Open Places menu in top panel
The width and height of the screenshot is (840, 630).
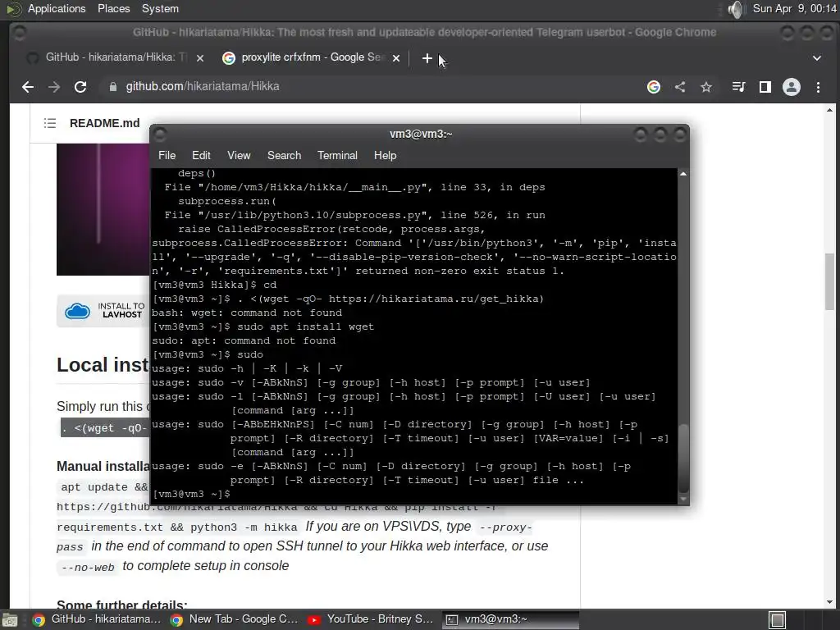(113, 8)
